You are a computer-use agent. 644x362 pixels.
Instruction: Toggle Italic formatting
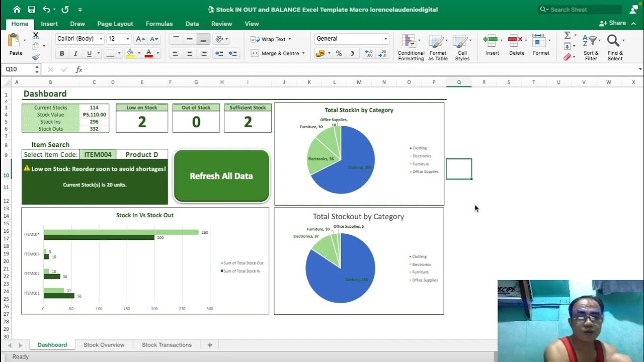point(75,53)
